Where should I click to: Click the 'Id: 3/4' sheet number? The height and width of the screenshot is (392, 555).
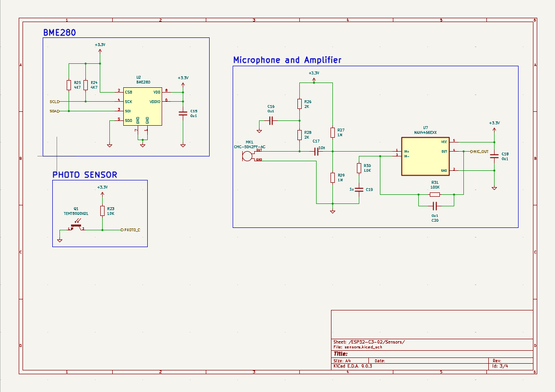click(500, 366)
